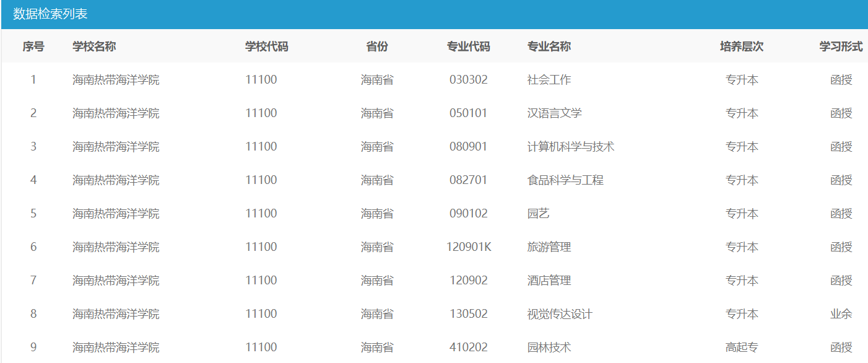This screenshot has height=363, width=868.
Task: Click the 数据检索列表 panel title
Action: [x=50, y=14]
